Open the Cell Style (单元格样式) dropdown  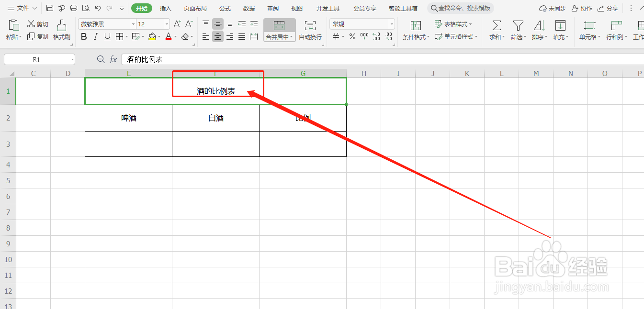click(456, 36)
